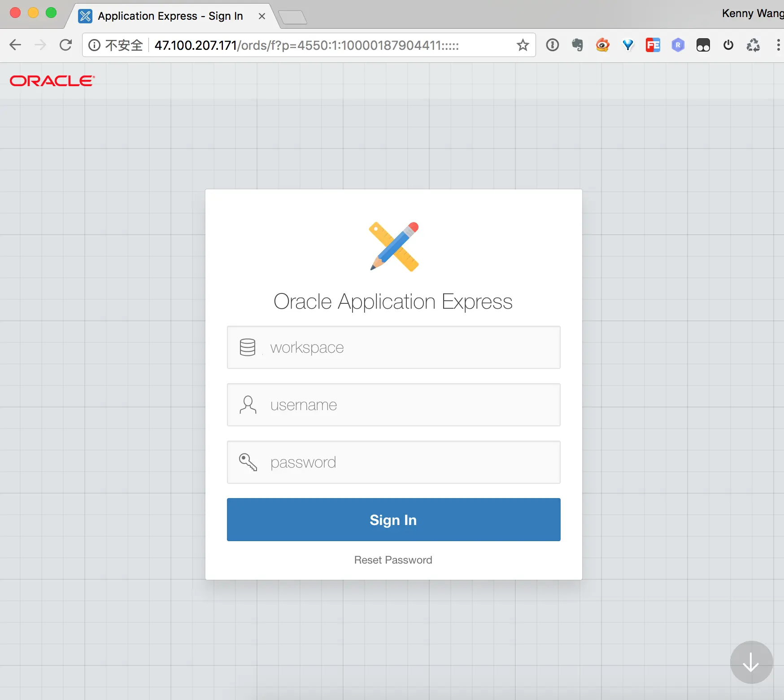Open the Chrome three-dot menu

coord(778,45)
